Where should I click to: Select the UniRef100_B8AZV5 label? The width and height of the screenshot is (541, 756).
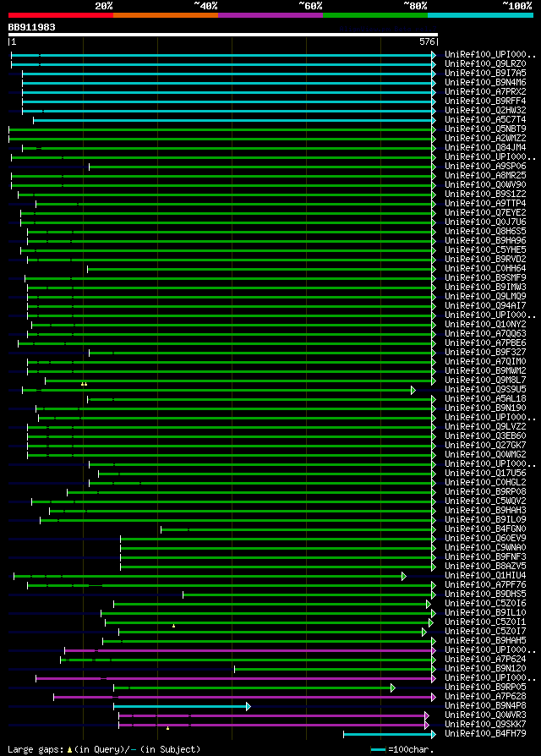coord(485,567)
